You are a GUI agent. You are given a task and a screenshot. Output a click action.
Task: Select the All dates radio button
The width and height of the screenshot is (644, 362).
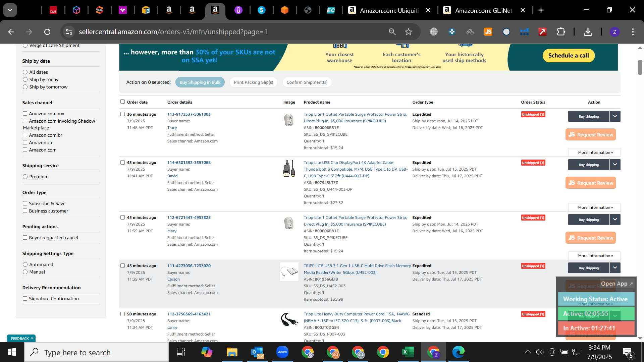click(25, 72)
